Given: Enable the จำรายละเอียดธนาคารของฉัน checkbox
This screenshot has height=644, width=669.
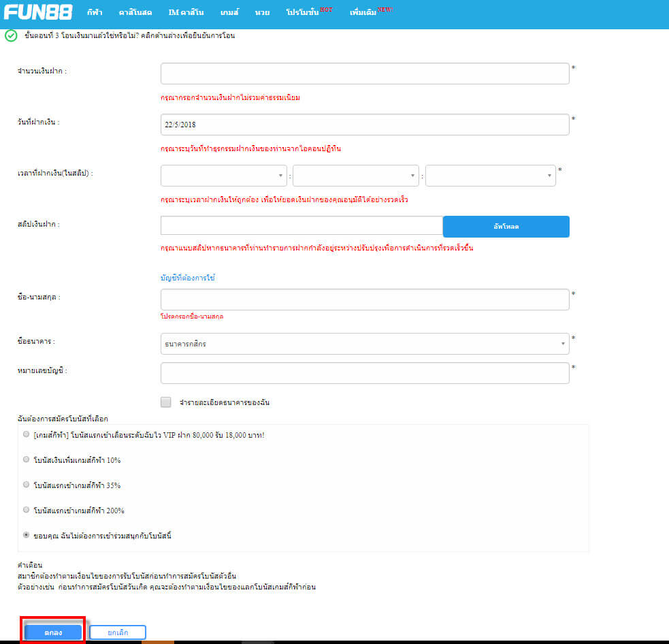Looking at the screenshot, I should (166, 402).
